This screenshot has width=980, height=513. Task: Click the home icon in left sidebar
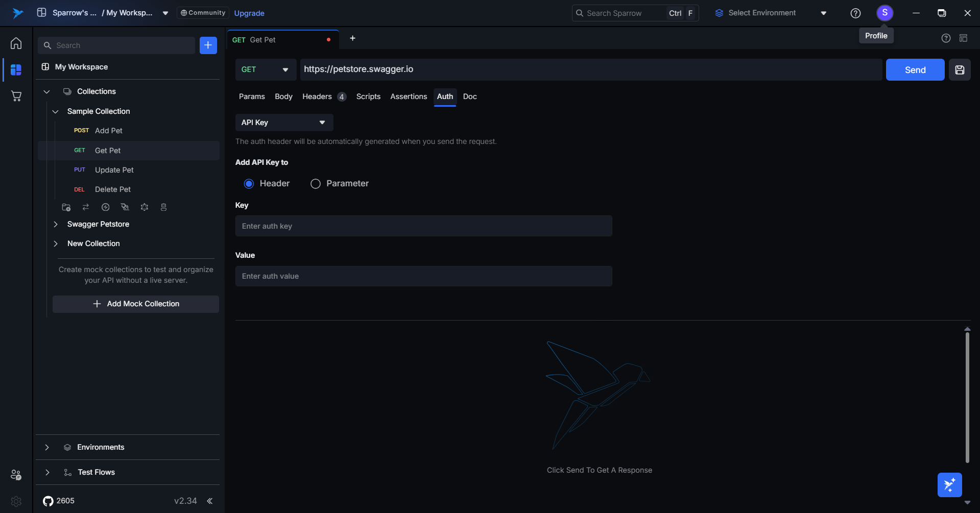pos(16,43)
